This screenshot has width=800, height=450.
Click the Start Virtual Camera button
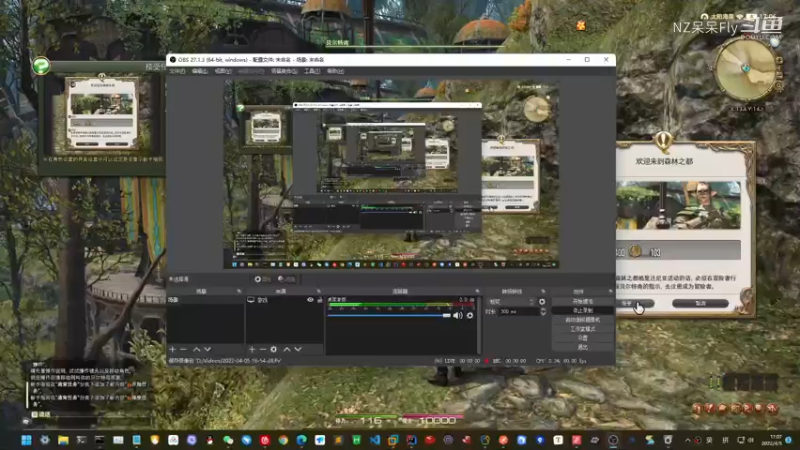tap(583, 320)
